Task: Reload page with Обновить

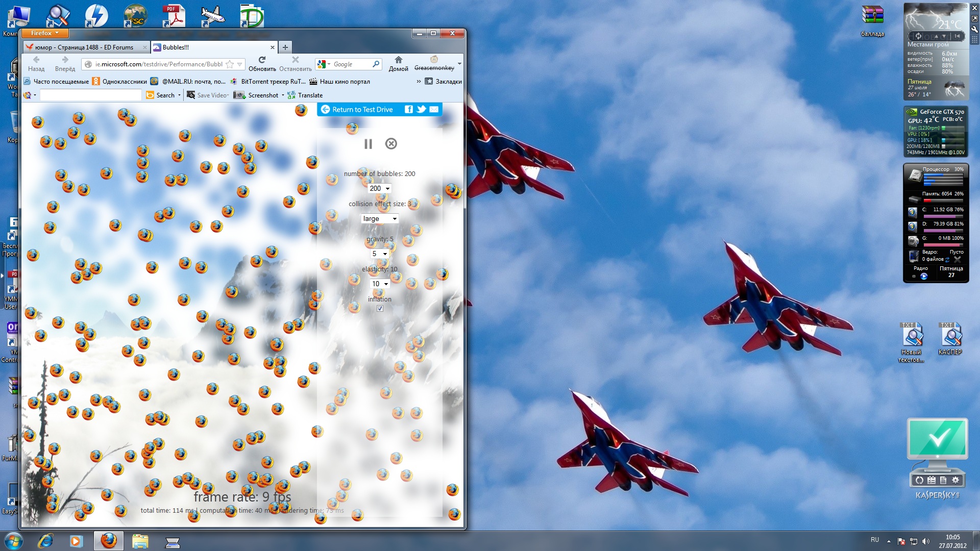Action: (262, 64)
